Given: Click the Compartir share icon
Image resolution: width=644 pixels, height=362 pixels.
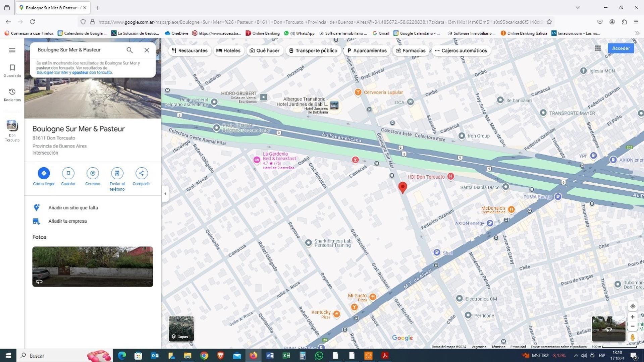Looking at the screenshot, I should [x=141, y=173].
